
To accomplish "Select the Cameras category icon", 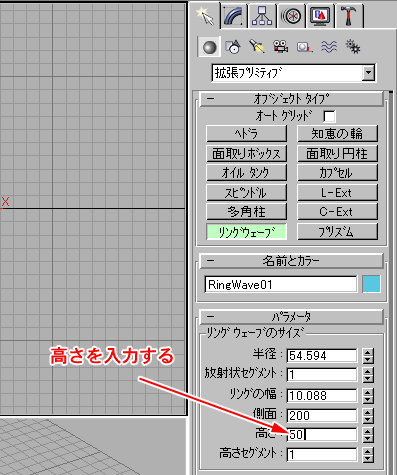I will (x=280, y=47).
